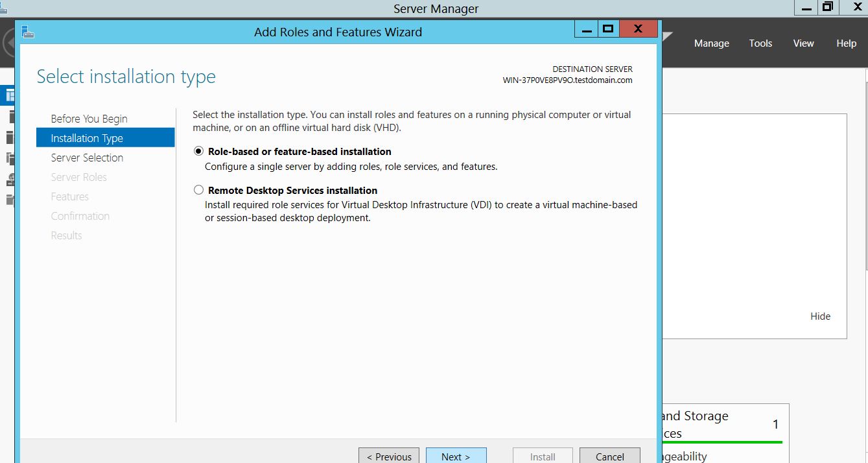Go to the Server Selection step
868x463 pixels.
tap(87, 158)
